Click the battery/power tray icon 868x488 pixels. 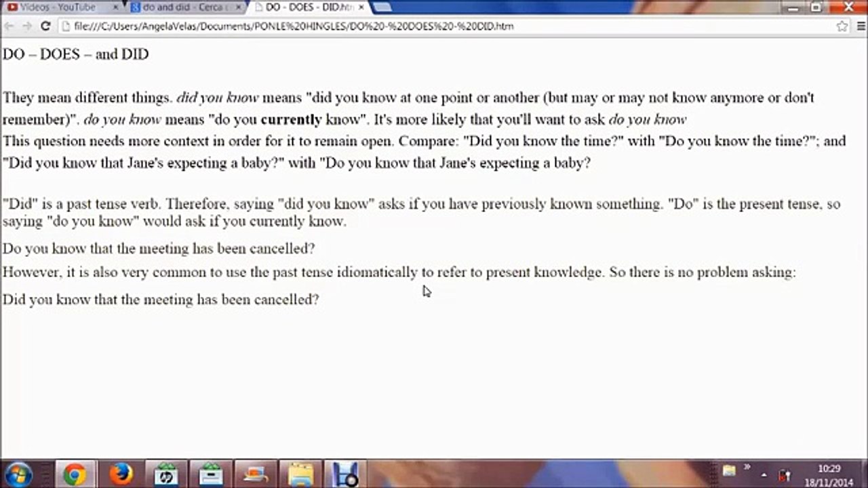pos(785,475)
